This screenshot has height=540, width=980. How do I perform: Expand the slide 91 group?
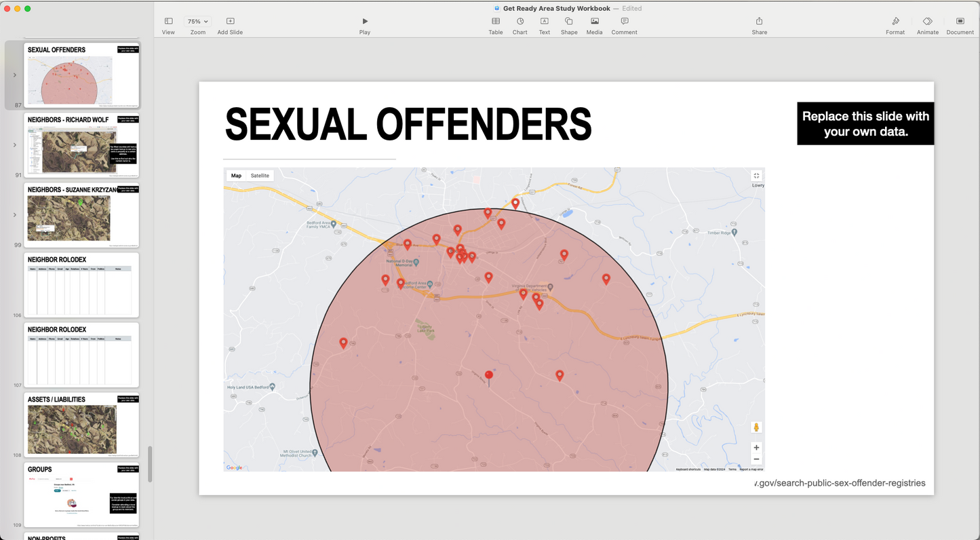tap(15, 145)
